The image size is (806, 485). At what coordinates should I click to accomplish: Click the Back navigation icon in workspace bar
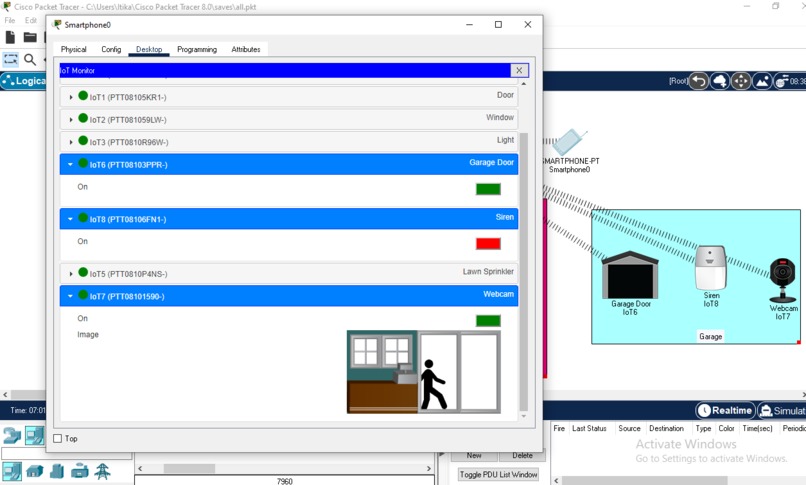click(699, 81)
